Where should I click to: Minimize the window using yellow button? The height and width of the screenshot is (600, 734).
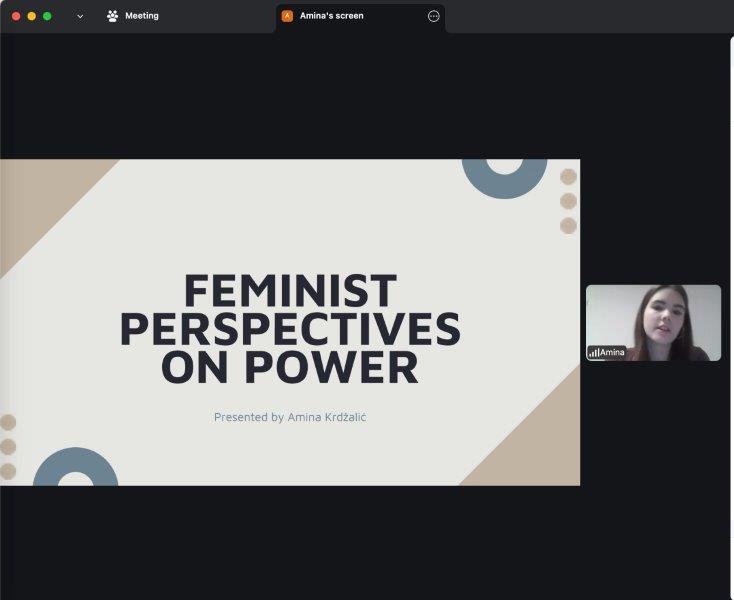point(31,16)
